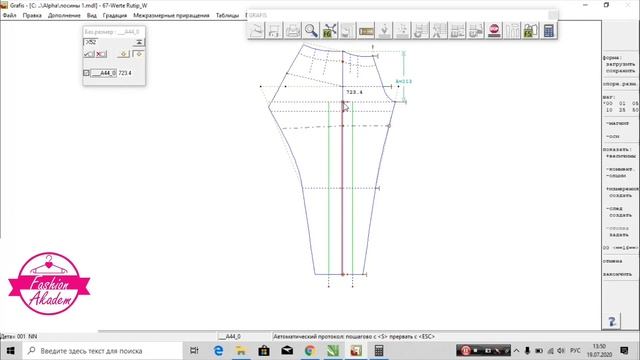Open File Explorer from taskbar
The width and height of the screenshot is (640, 360).
[241, 351]
